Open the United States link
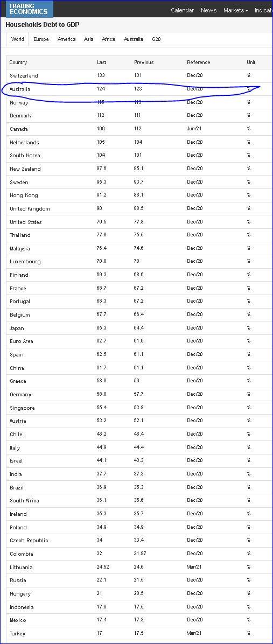This screenshot has width=273, height=644. 26,222
